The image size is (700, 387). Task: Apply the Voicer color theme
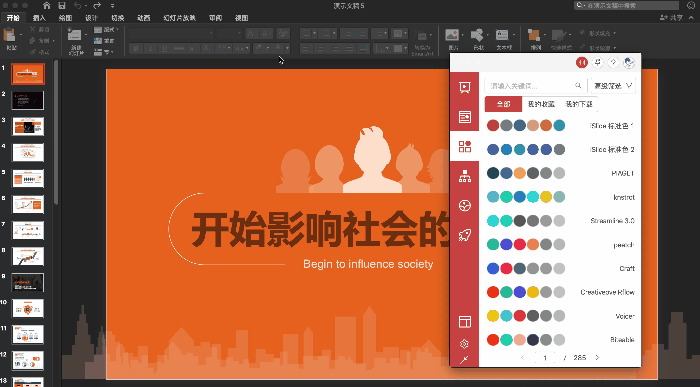(x=560, y=316)
